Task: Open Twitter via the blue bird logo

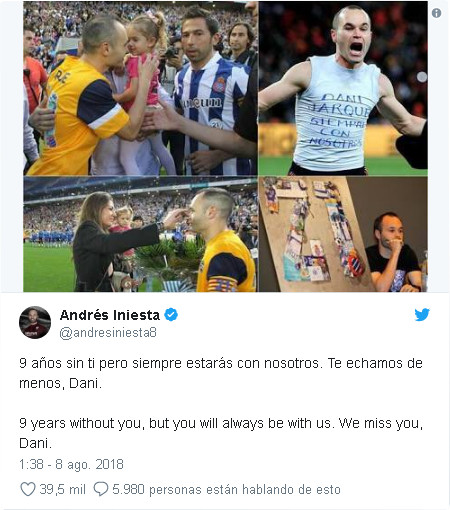Action: pyautogui.click(x=422, y=315)
